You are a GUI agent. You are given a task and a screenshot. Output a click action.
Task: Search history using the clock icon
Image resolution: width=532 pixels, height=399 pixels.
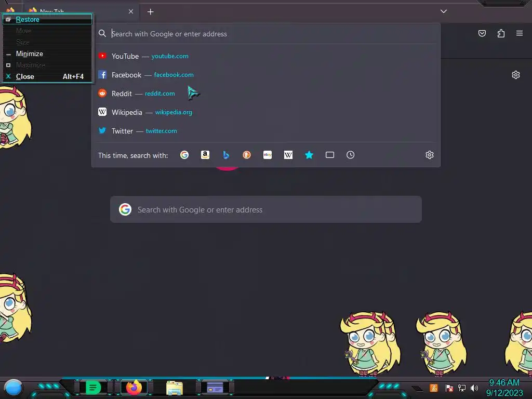351,155
